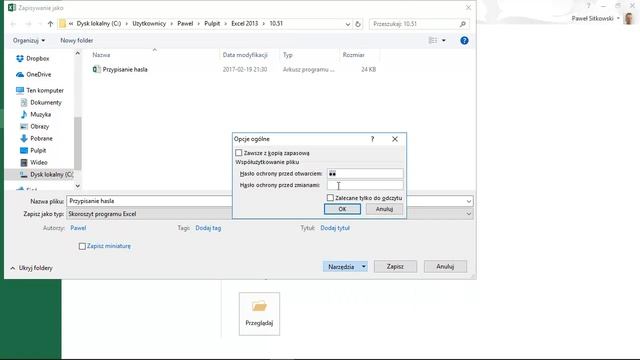Click the Przeszukaj: 10.51 search box
This screenshot has width=640, height=360.
pyautogui.click(x=419, y=24)
